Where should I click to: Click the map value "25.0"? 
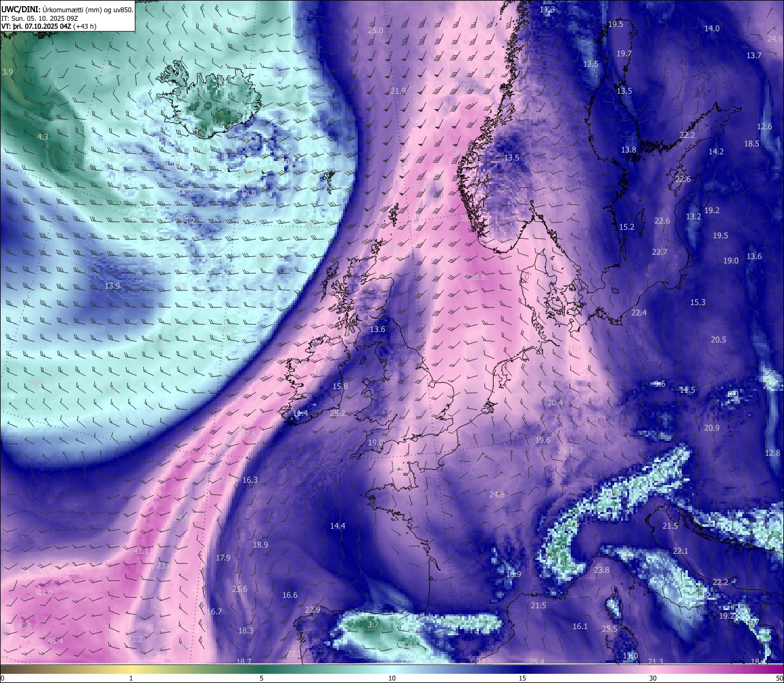click(x=375, y=31)
